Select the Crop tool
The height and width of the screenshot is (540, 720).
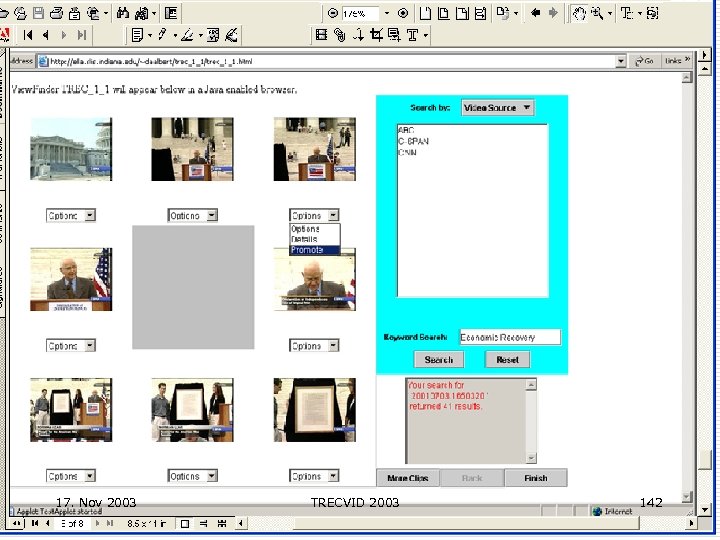[377, 35]
